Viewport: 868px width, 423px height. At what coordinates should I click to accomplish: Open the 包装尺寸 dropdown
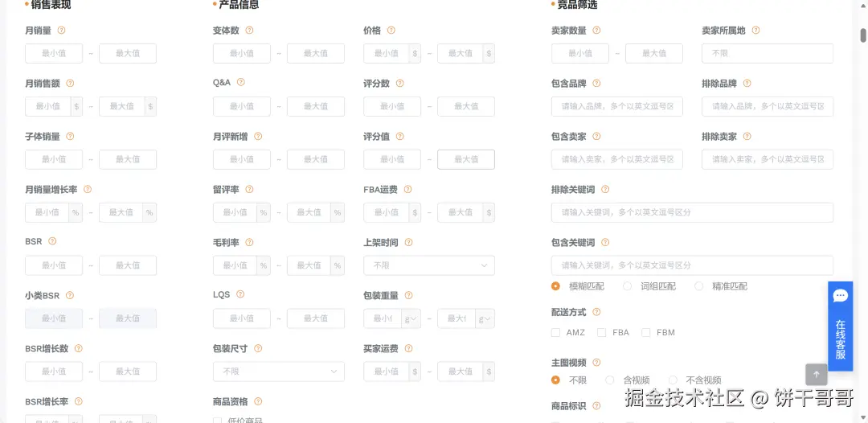tap(278, 372)
